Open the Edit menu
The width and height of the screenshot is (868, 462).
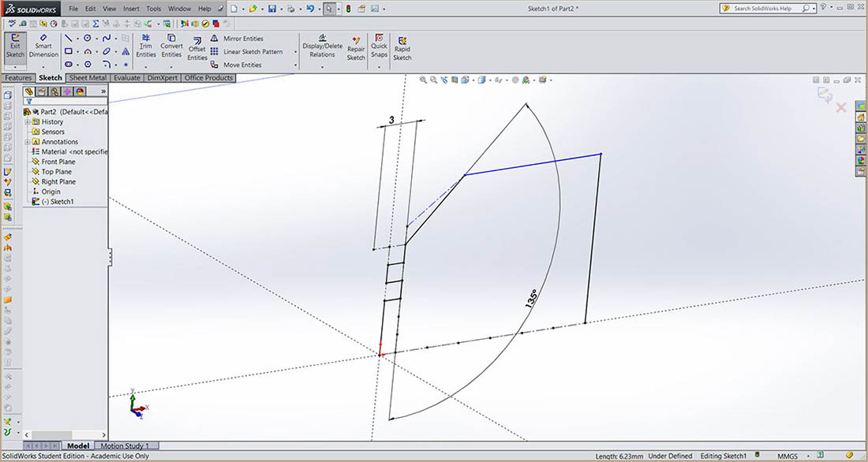90,9
